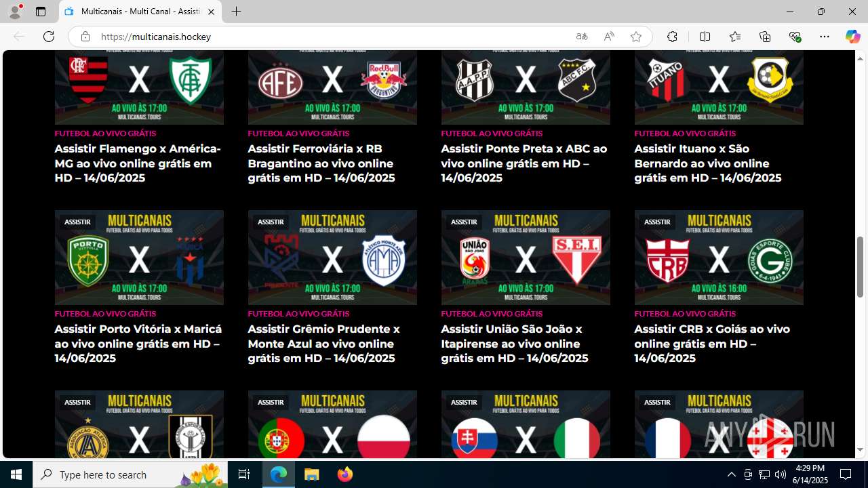The width and height of the screenshot is (868, 488).
Task: Open Microsoft Edge taskbar icon
Action: pyautogui.click(x=279, y=474)
